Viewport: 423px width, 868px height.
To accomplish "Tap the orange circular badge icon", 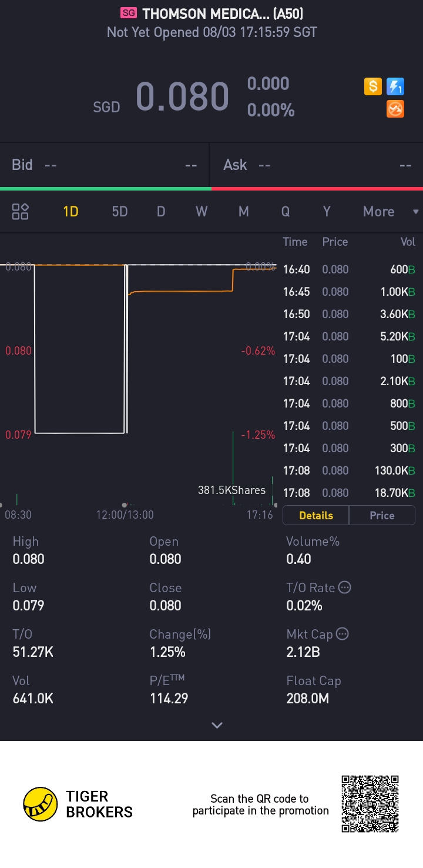I will (395, 109).
